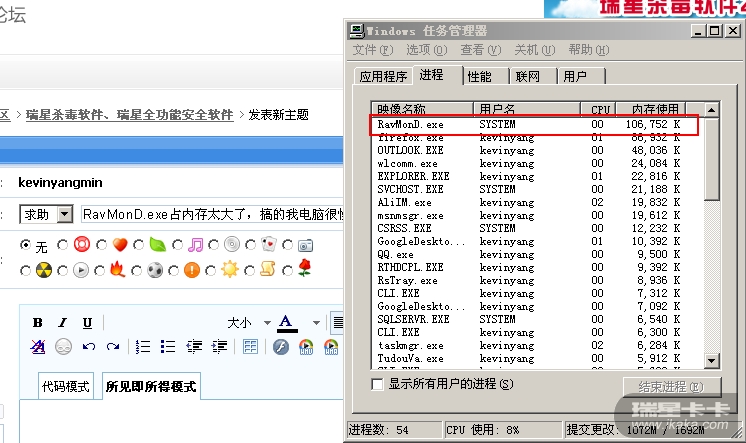Check 显示所有用户的进程 in Task Manager
The width and height of the screenshot is (746, 443).
click(x=377, y=384)
